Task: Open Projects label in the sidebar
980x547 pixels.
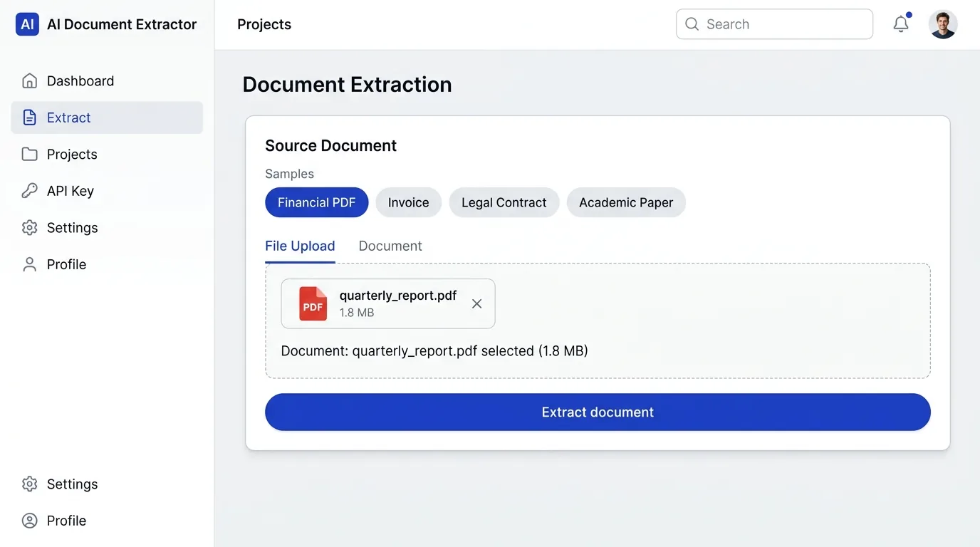Action: point(72,154)
